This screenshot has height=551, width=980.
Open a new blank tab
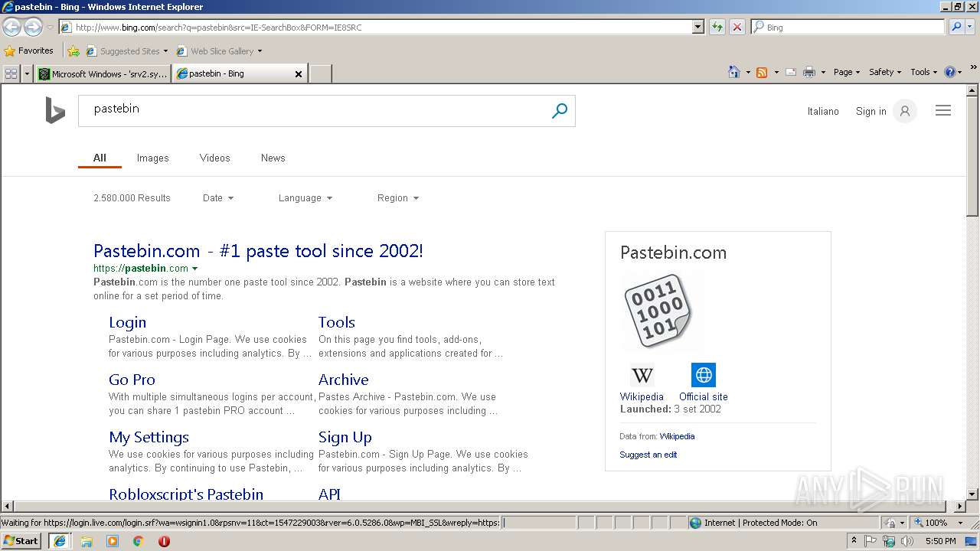(x=320, y=73)
